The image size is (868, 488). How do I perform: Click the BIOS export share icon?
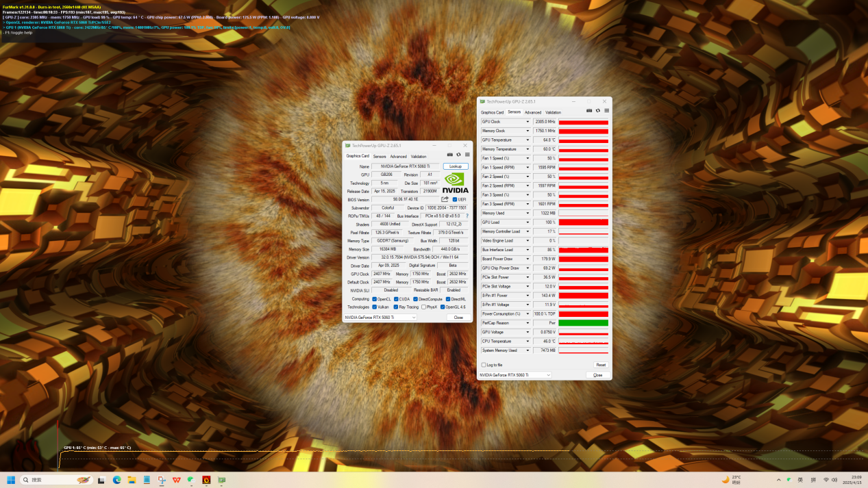tap(445, 199)
